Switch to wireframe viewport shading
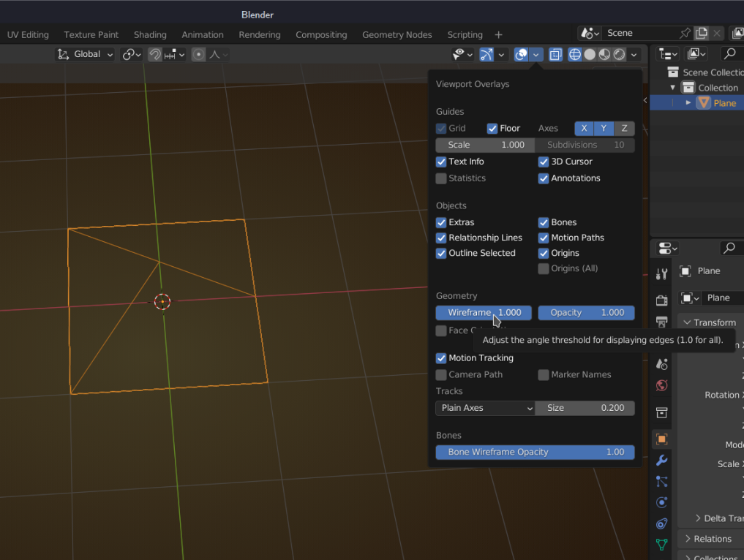 click(x=575, y=54)
